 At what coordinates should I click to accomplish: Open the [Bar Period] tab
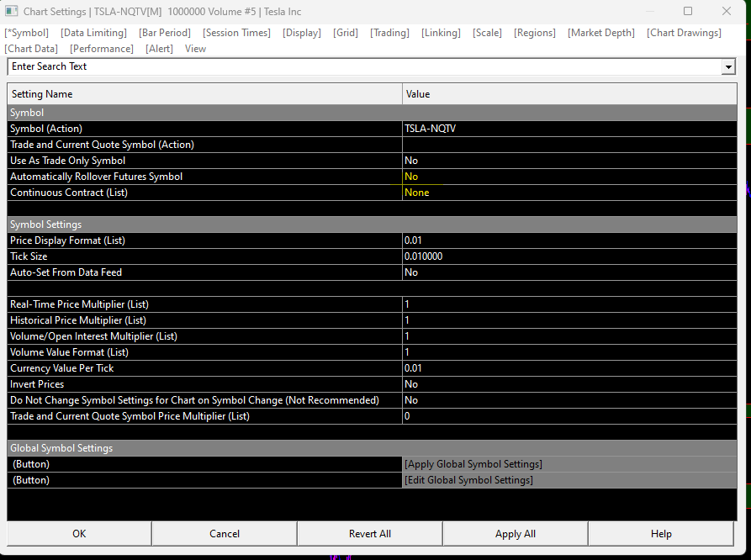pyautogui.click(x=164, y=33)
